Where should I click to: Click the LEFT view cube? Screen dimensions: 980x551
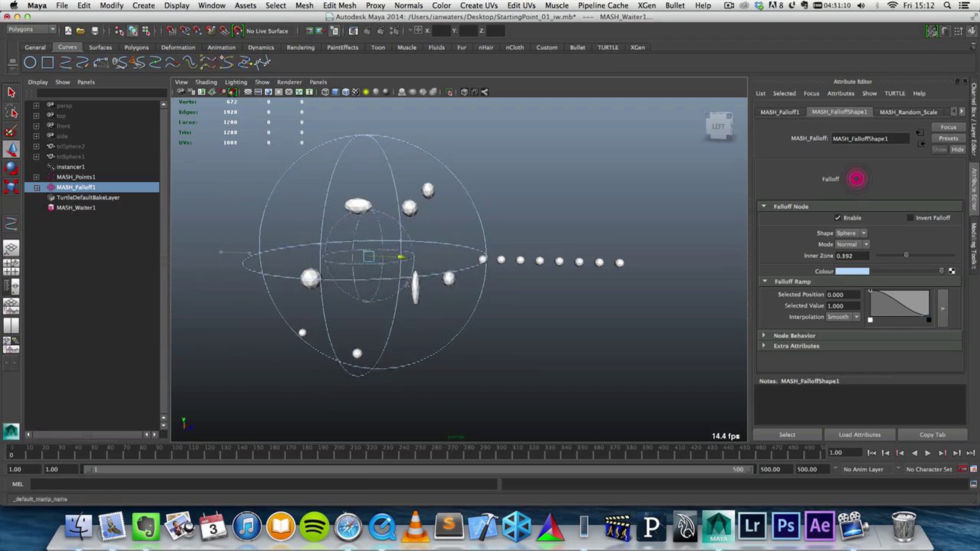(719, 127)
